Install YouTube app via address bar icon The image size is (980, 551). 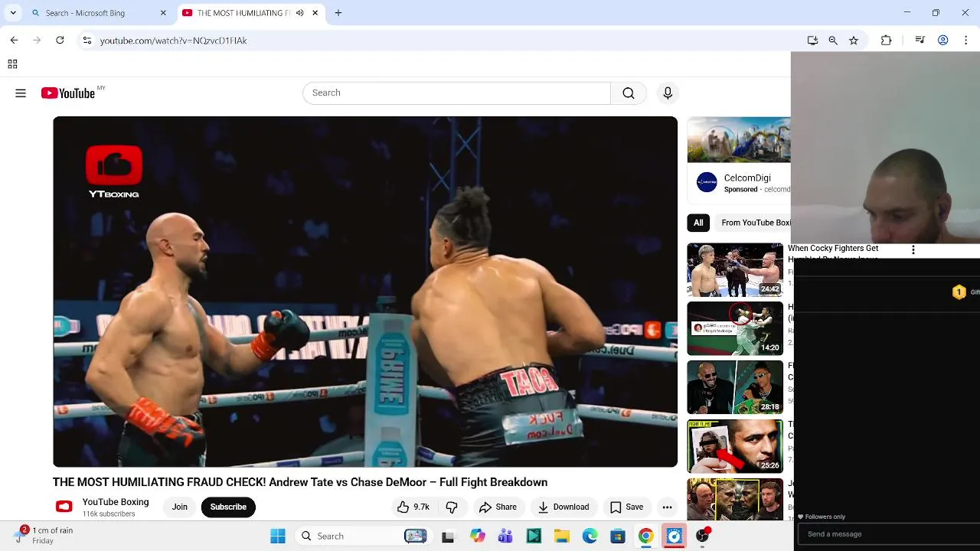tap(812, 41)
